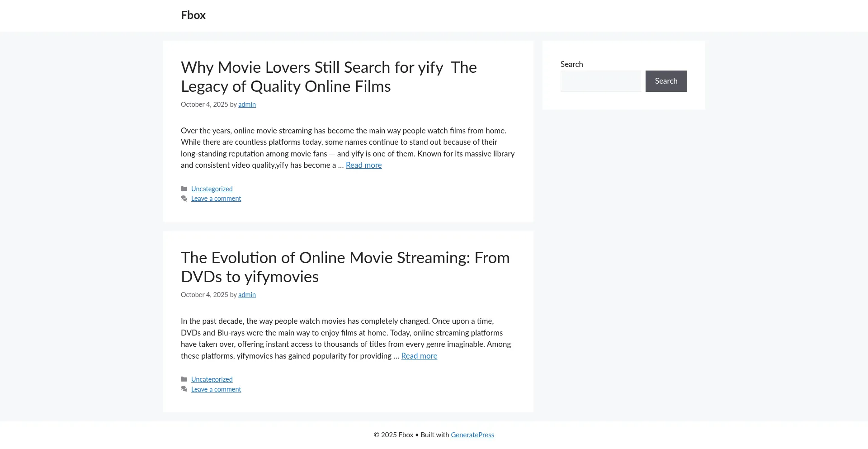868x449 pixels.
Task: Open Uncategorized category under the yifymovies post
Action: 212,379
